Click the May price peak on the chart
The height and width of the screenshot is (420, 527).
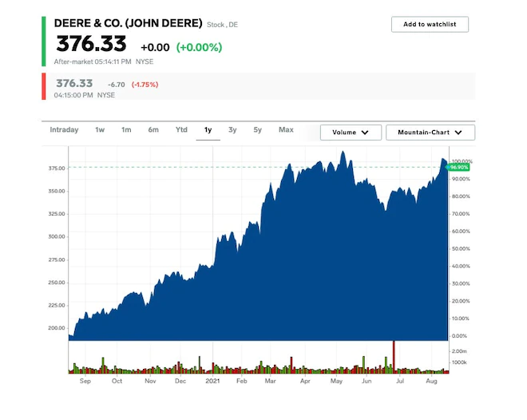click(x=343, y=153)
